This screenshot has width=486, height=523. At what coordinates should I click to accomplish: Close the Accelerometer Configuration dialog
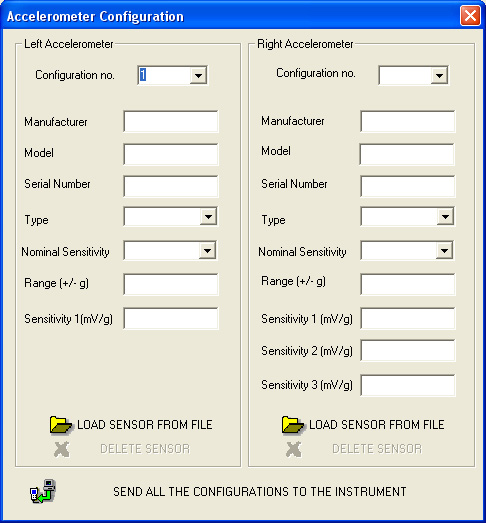coord(470,16)
